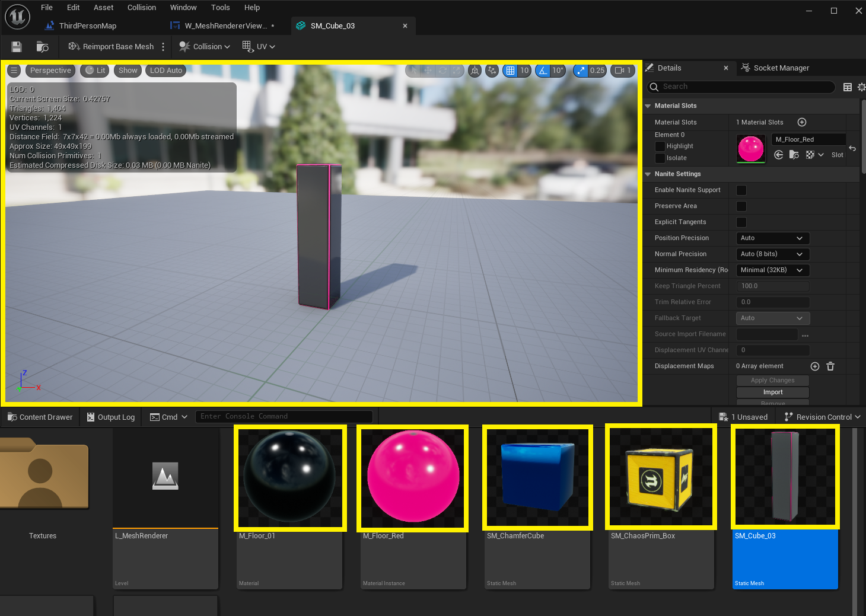The height and width of the screenshot is (616, 866).
Task: Toggle the grid snapping icon
Action: (x=510, y=71)
